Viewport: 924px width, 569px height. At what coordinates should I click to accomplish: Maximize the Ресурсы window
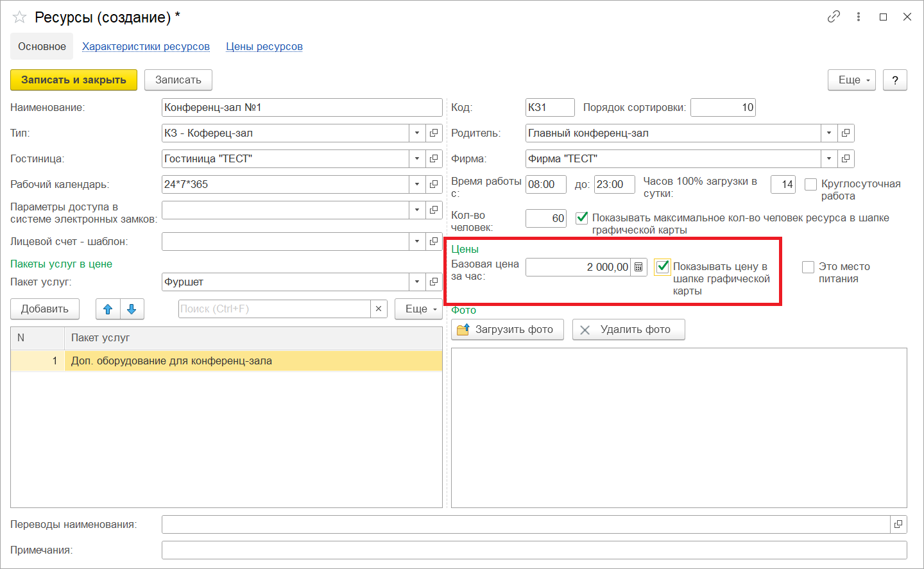pos(883,17)
